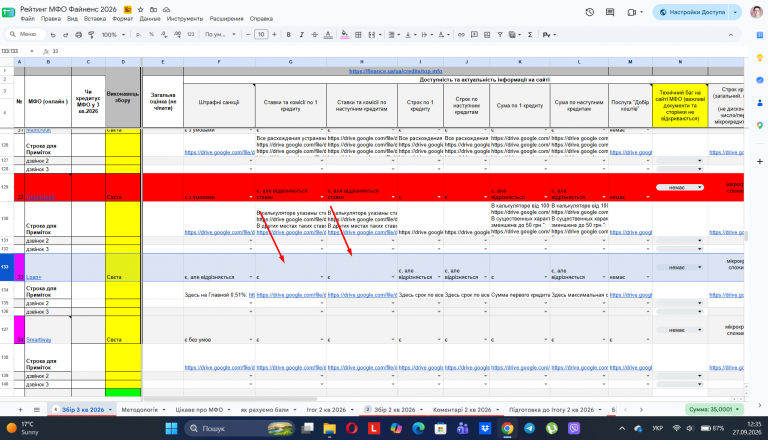Open functions sigma icon
The height and width of the screenshot is (440, 768).
point(530,35)
